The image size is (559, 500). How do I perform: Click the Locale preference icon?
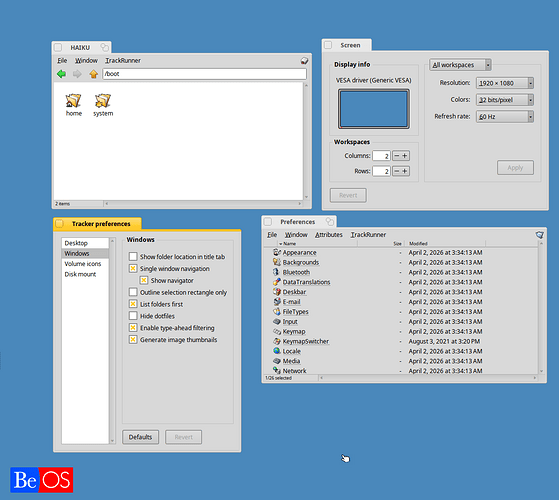pyautogui.click(x=277, y=351)
